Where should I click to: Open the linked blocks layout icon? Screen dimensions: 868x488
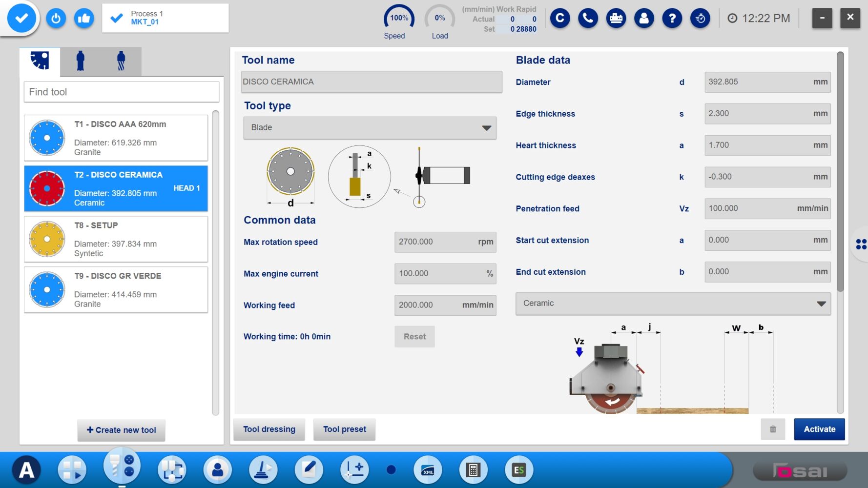pos(172,470)
